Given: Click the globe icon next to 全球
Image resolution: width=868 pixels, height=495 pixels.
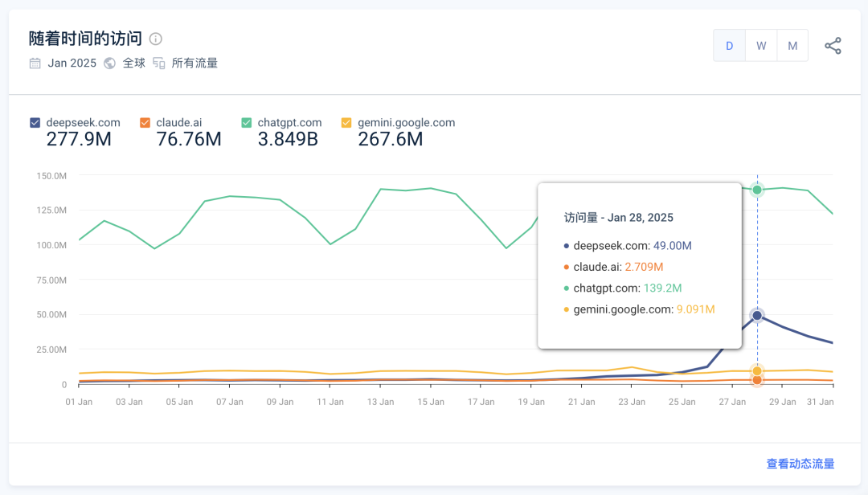Looking at the screenshot, I should click(x=109, y=63).
